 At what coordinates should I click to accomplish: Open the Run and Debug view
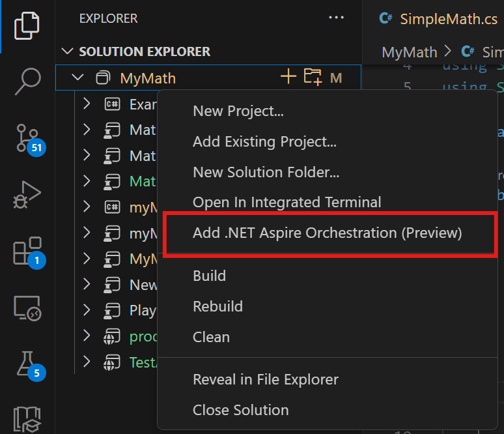coord(27,195)
